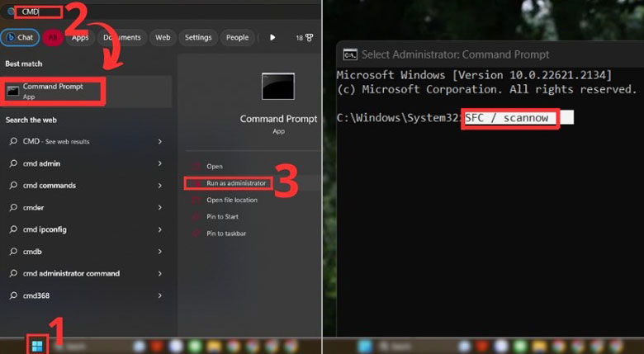644x354 pixels.
Task: Expand the chevron for cmd368
Action: point(160,295)
